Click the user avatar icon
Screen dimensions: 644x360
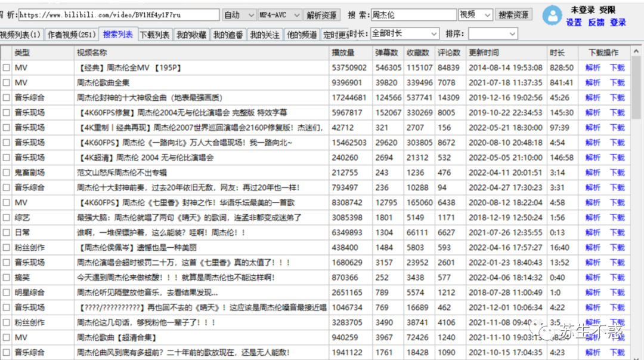click(x=552, y=16)
